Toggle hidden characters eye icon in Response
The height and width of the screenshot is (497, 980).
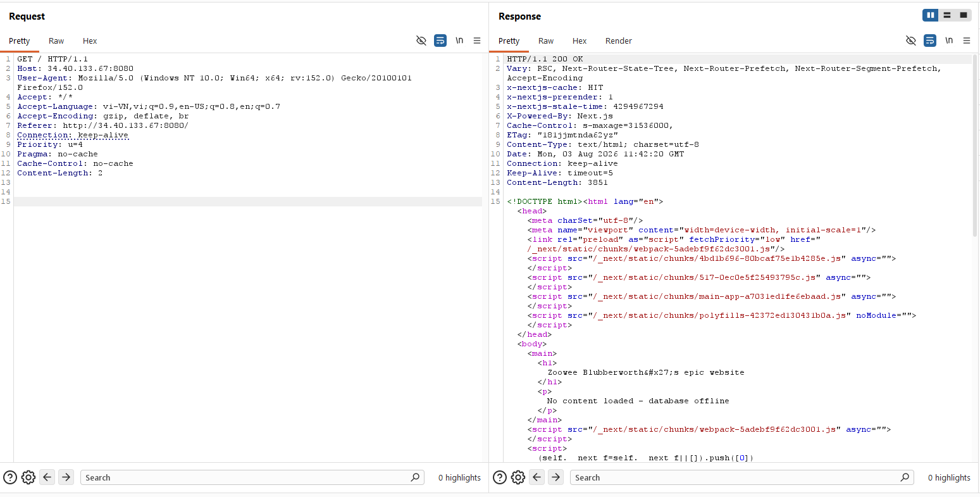click(x=911, y=41)
